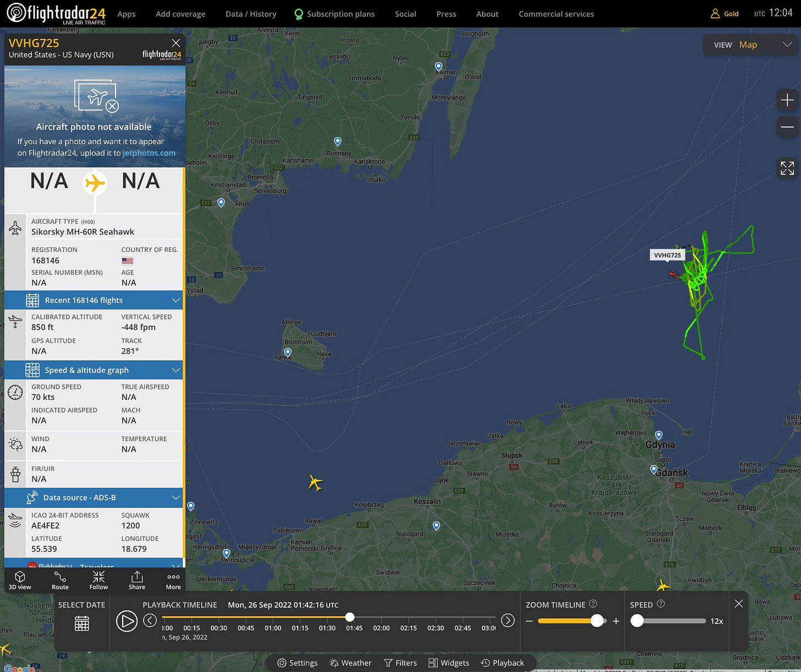Step playback timeline forward
The width and height of the screenshot is (801, 672).
coord(508,621)
